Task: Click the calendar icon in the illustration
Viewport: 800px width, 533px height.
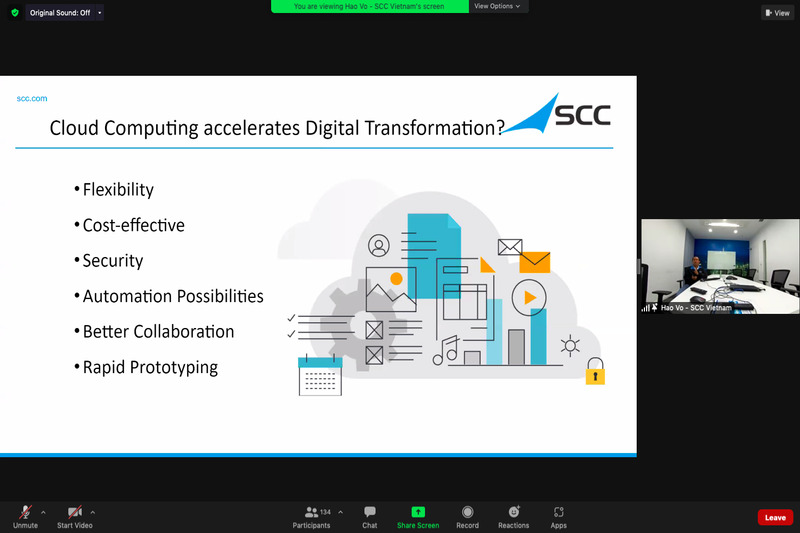Action: (320, 375)
